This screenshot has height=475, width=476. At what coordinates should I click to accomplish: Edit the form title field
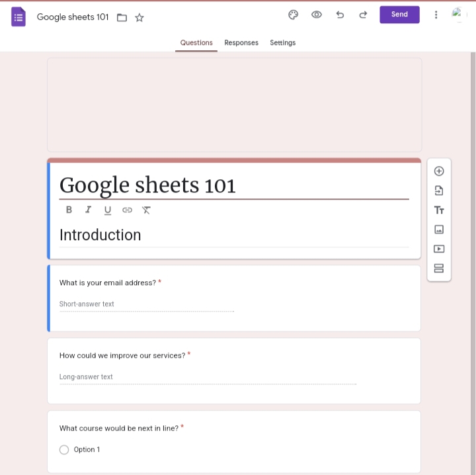234,185
